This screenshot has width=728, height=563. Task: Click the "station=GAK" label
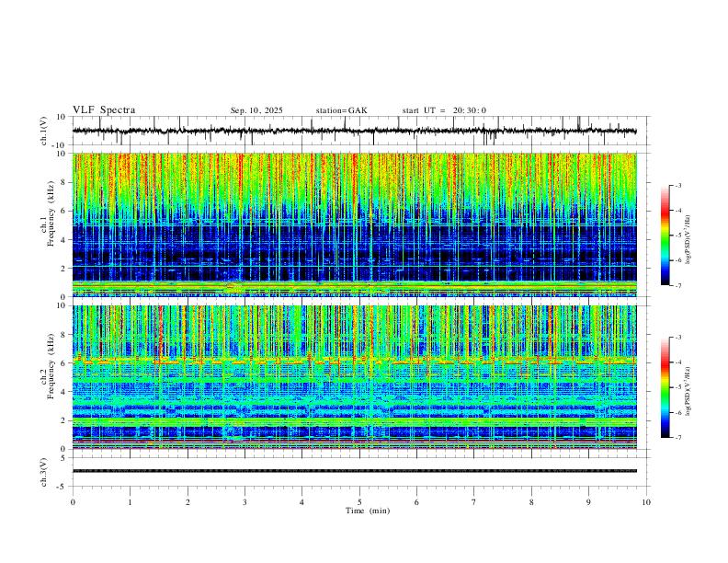point(341,110)
